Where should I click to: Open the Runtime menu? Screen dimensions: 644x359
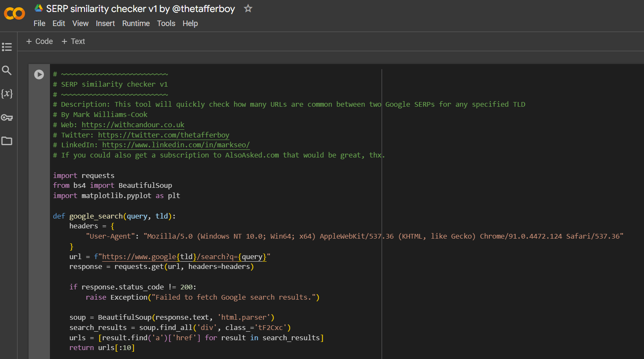coord(136,23)
